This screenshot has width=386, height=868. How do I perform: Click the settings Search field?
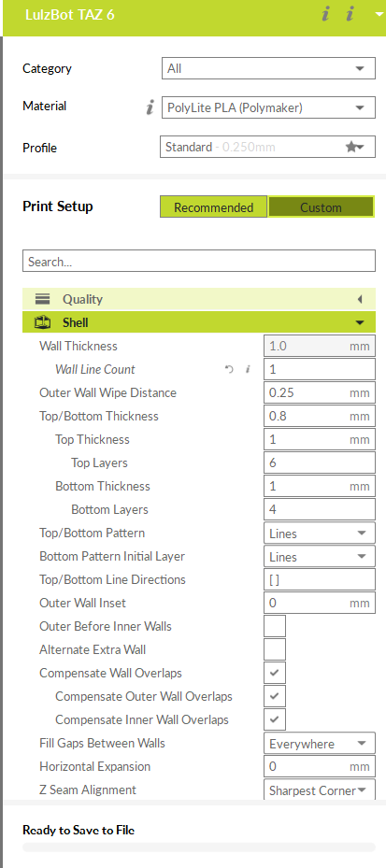(199, 262)
